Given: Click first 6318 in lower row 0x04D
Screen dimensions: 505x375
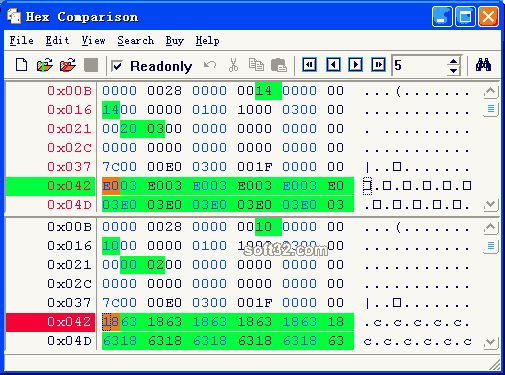Looking at the screenshot, I should coord(120,341).
